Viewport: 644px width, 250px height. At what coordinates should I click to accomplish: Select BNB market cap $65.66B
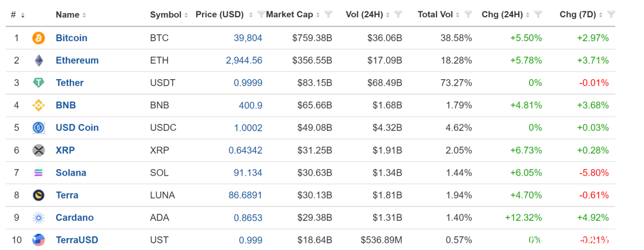315,105
